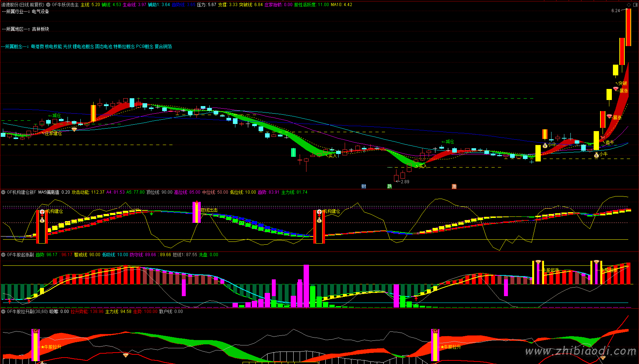Click the 光伏 concept tag

pyautogui.click(x=68, y=46)
